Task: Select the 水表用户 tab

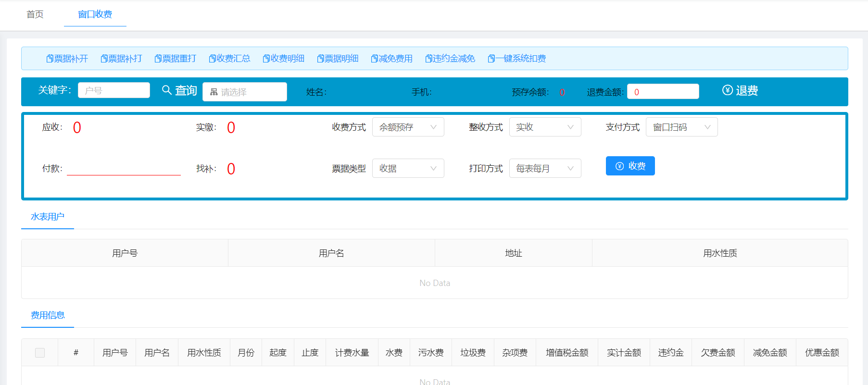Action: coord(48,217)
